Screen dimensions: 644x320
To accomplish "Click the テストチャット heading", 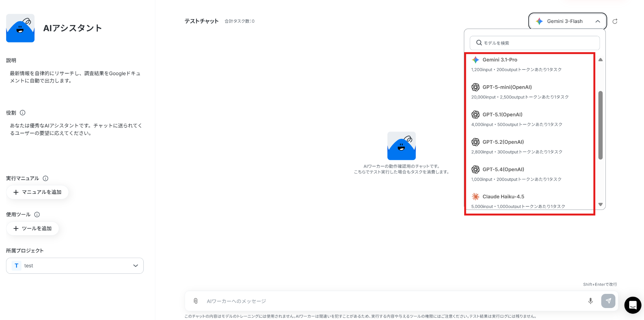I will [x=202, y=21].
